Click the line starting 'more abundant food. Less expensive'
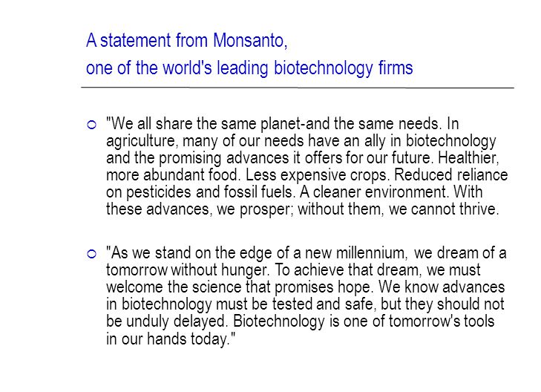 coord(307,175)
